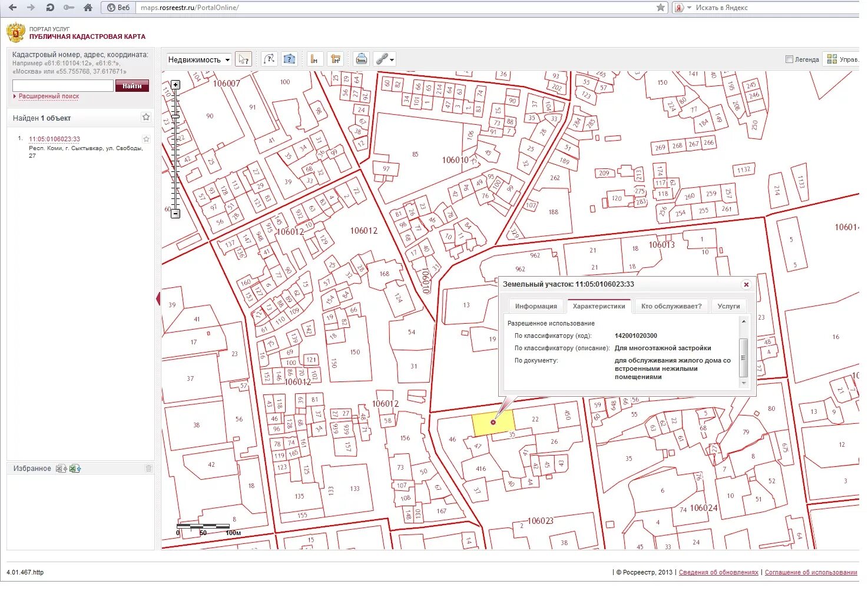Click the popup scrollbar thumb
The height and width of the screenshot is (591, 868).
pos(744,358)
